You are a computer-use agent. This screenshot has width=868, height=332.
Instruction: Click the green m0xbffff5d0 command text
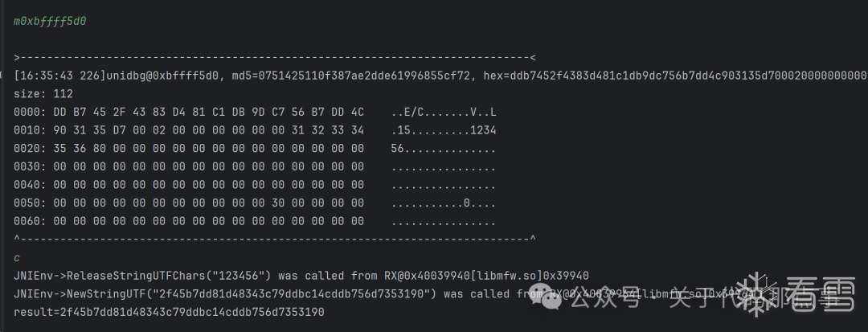(50, 21)
